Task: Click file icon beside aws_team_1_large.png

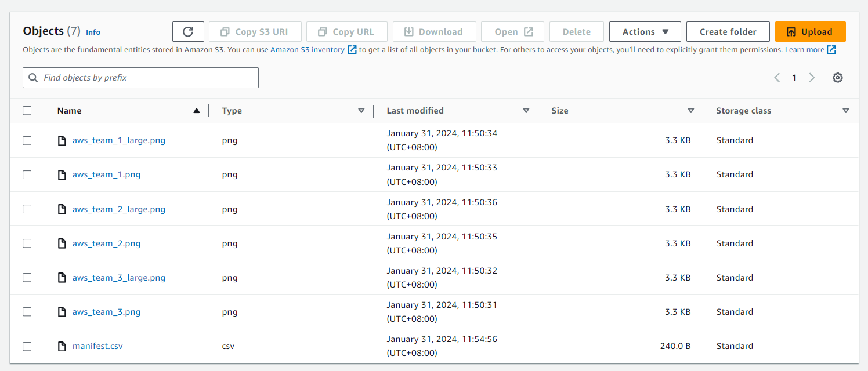Action: click(62, 140)
